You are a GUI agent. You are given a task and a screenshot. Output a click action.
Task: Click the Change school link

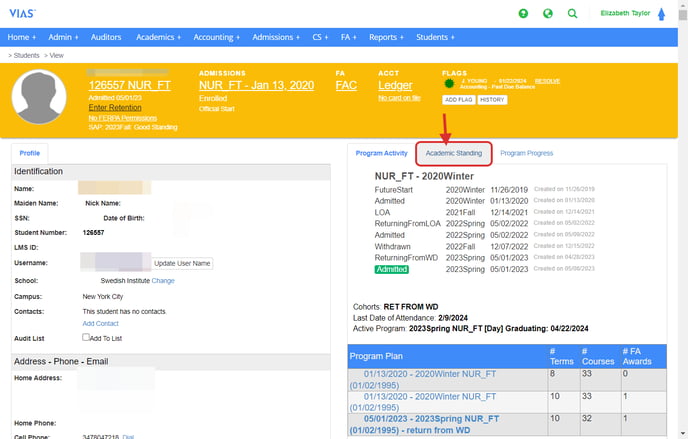point(163,281)
